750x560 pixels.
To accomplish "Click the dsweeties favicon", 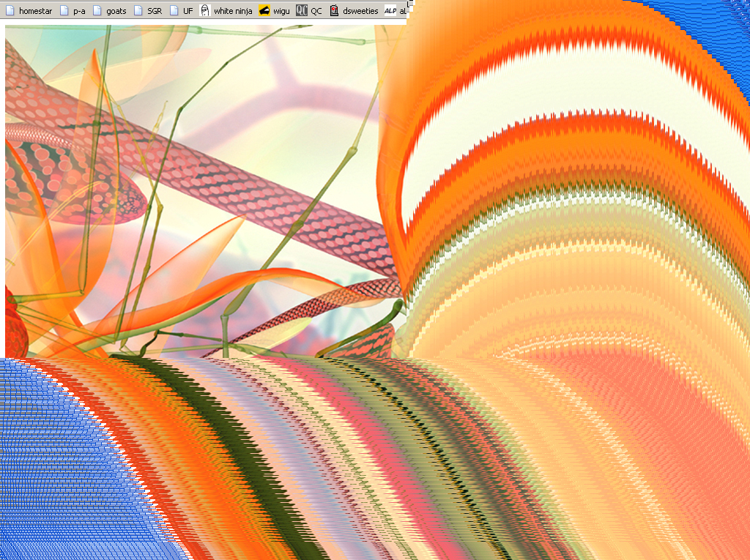I will [x=334, y=11].
